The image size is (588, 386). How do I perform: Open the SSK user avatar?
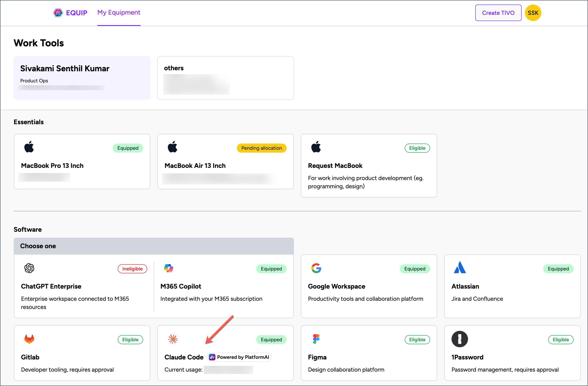(533, 13)
